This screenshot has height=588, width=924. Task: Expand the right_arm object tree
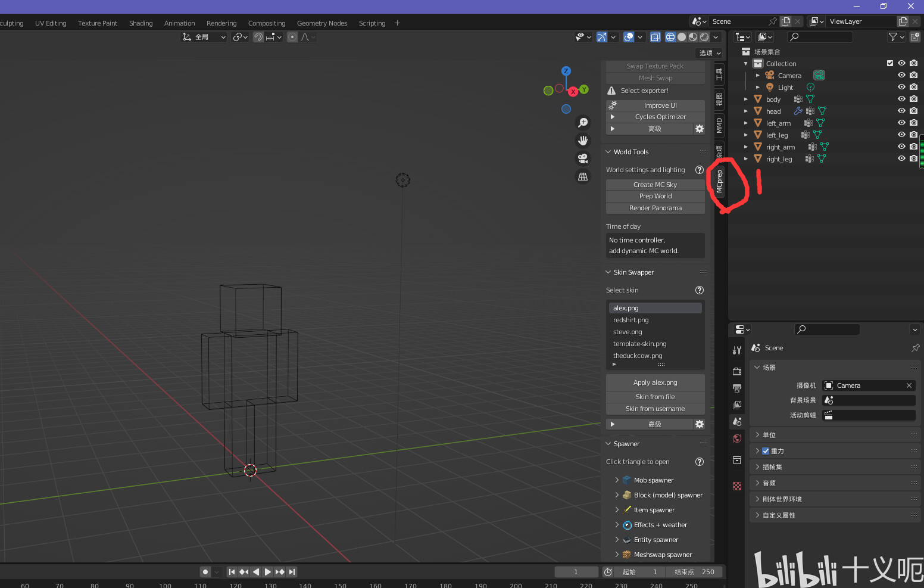coord(745,147)
